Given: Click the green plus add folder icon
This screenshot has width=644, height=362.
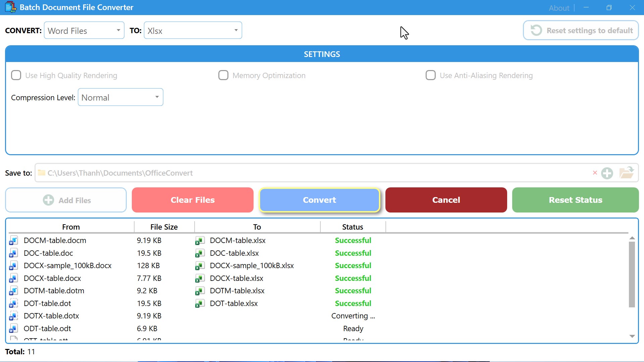Looking at the screenshot, I should click(607, 173).
